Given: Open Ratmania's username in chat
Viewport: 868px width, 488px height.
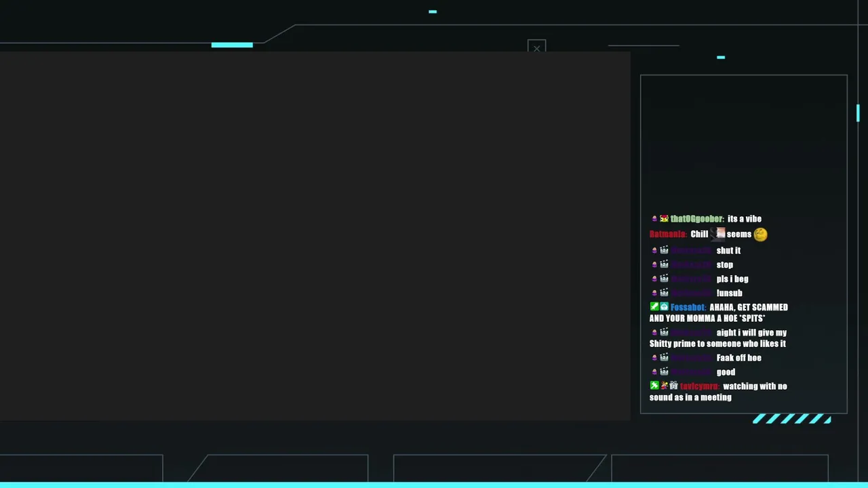Looking at the screenshot, I should click(667, 235).
